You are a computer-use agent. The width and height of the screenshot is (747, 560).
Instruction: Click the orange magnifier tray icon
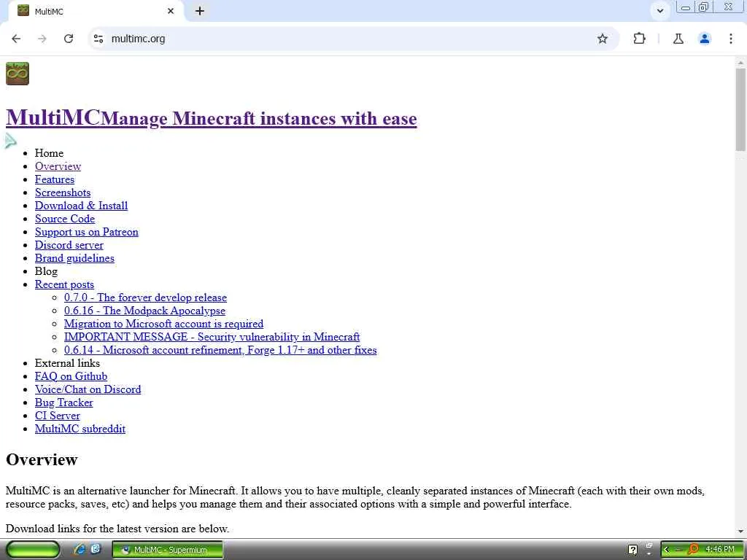tap(693, 550)
